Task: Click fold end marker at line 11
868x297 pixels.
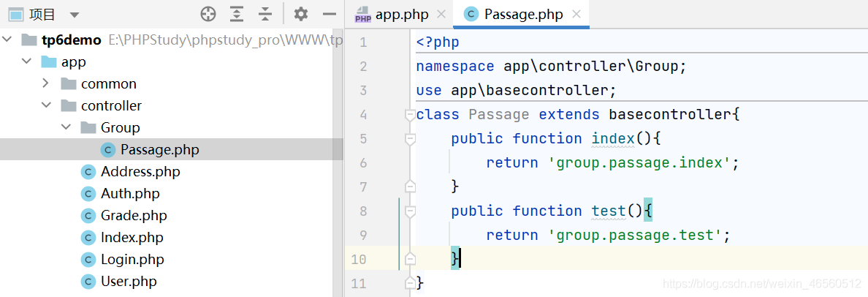Action: tap(410, 283)
